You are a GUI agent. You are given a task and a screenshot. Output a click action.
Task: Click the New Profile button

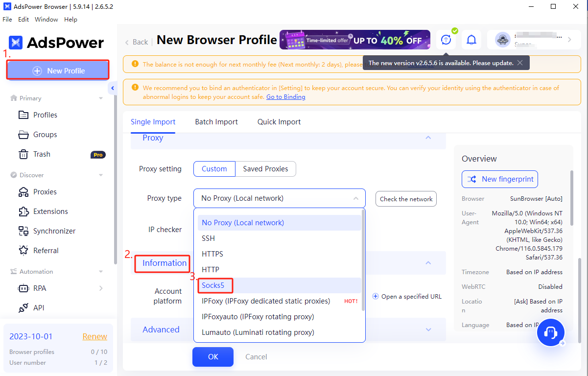[58, 70]
